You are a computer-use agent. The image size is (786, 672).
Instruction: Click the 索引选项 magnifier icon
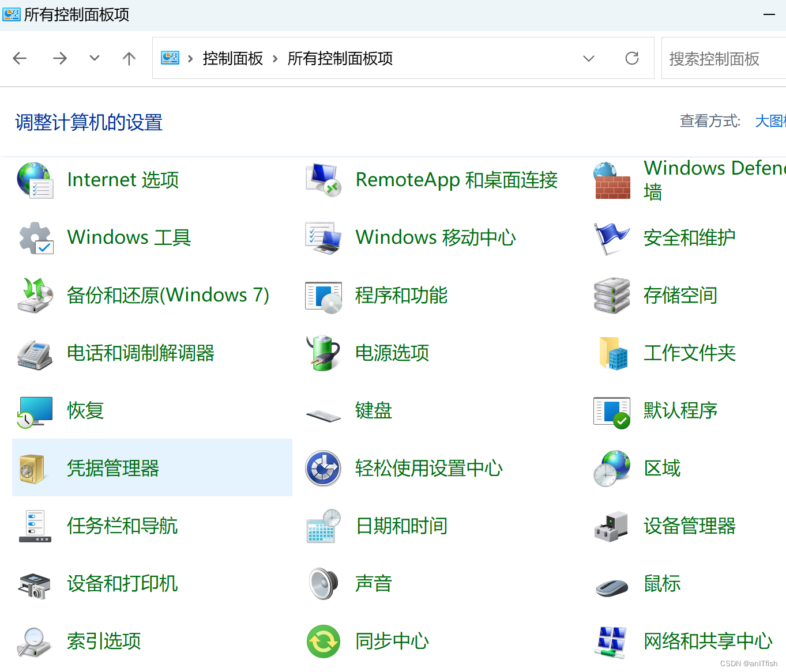coord(35,642)
